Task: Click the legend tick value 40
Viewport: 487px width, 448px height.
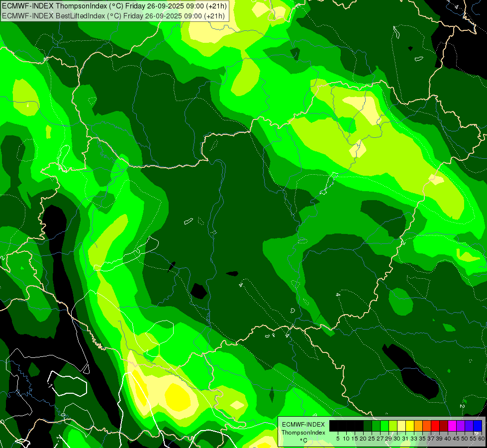Action: point(448,439)
